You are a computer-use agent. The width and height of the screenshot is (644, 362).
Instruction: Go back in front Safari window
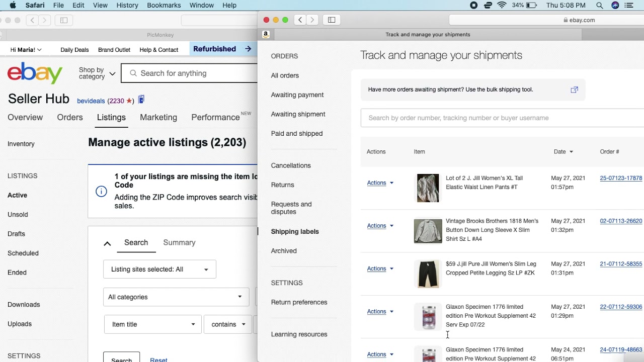point(300,20)
